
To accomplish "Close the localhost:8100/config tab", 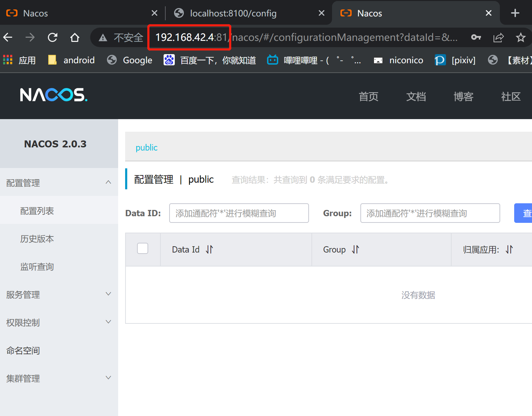I will coord(322,13).
